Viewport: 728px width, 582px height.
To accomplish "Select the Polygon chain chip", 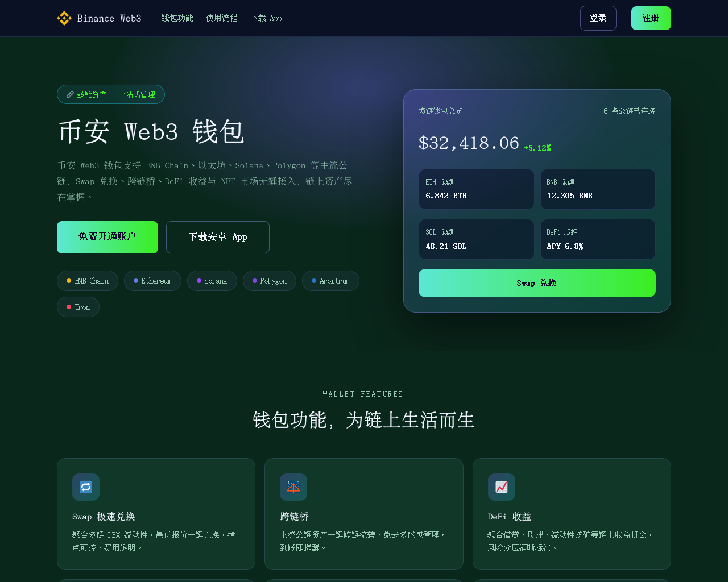I will click(x=270, y=281).
